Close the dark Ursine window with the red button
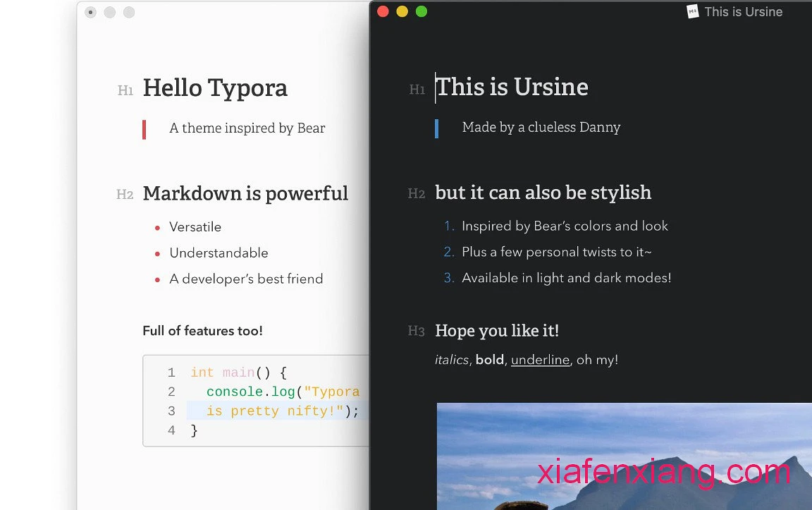Image resolution: width=812 pixels, height=510 pixels. click(x=383, y=11)
